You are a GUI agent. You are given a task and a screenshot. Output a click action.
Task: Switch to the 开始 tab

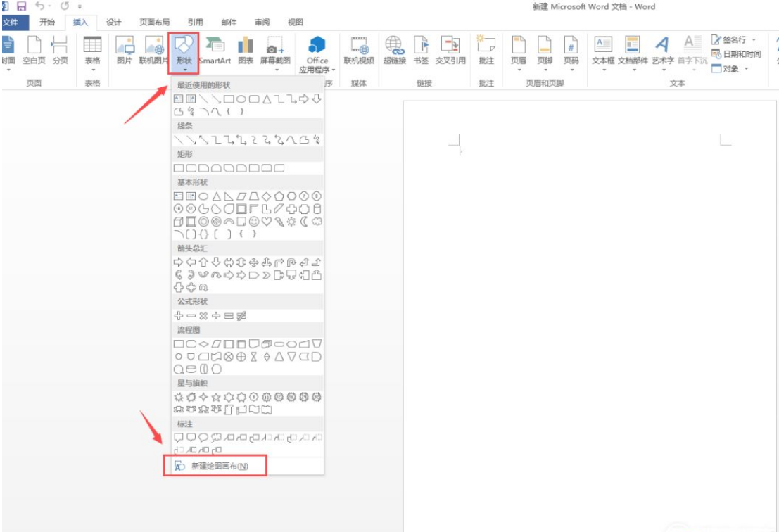(x=47, y=23)
